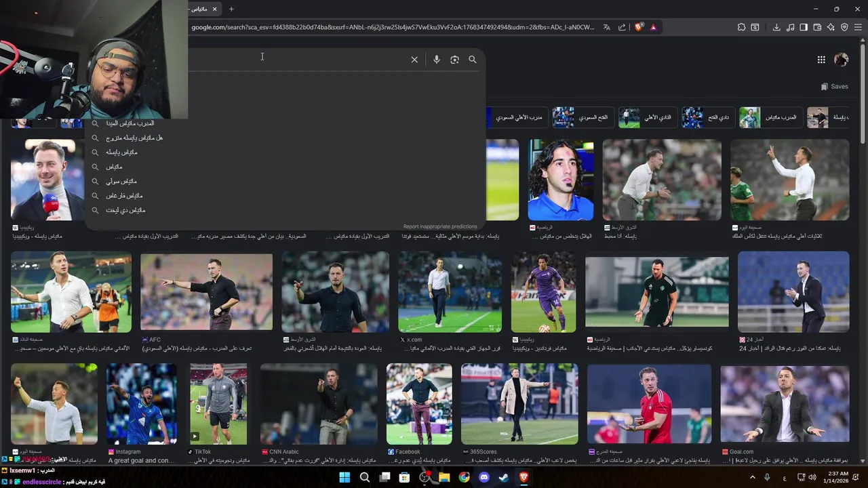The image size is (868, 488).
Task: Open red jersey player image result
Action: [650, 405]
